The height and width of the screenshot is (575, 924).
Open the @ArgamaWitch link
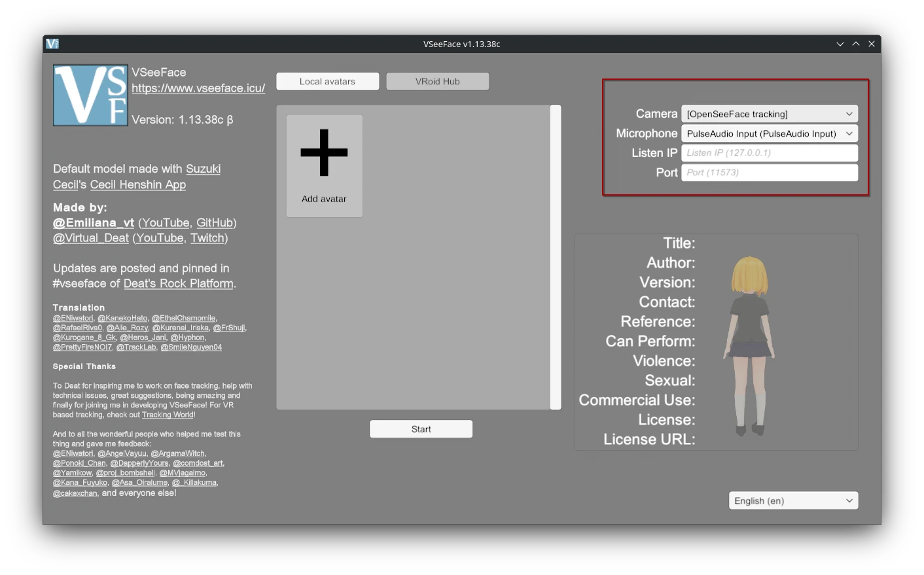[x=178, y=453]
